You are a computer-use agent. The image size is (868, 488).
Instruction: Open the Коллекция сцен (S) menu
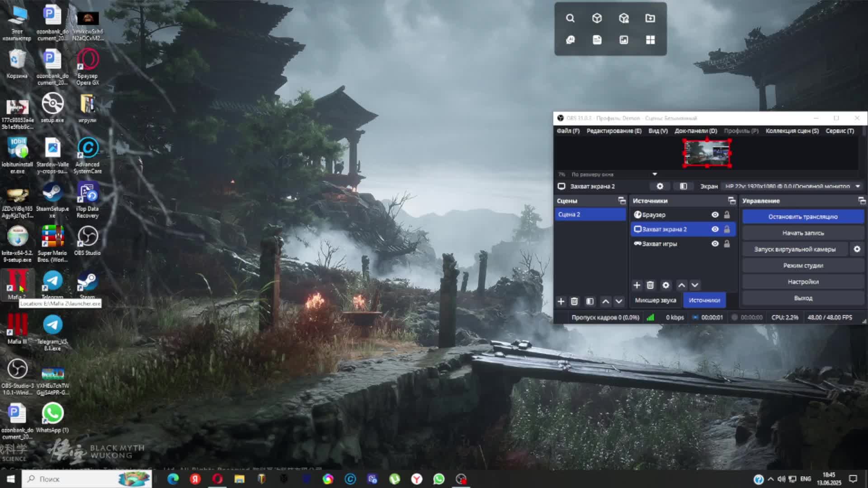(x=792, y=131)
